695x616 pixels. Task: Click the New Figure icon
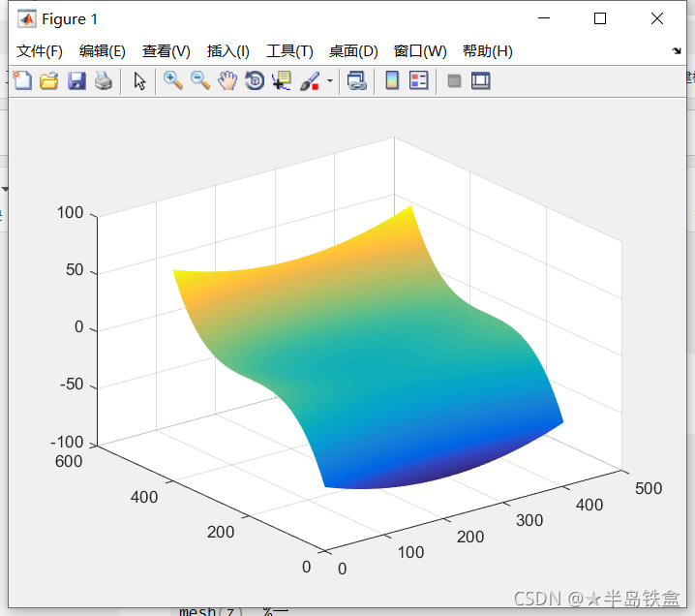(x=21, y=81)
